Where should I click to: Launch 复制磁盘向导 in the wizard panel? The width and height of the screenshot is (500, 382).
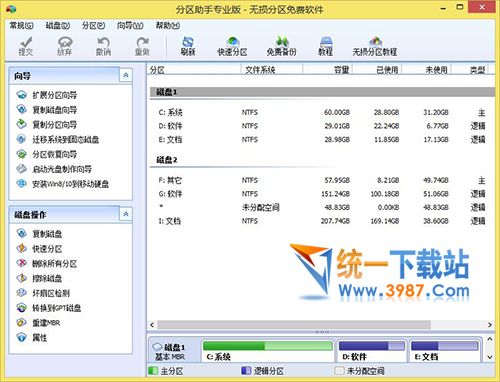click(47, 110)
